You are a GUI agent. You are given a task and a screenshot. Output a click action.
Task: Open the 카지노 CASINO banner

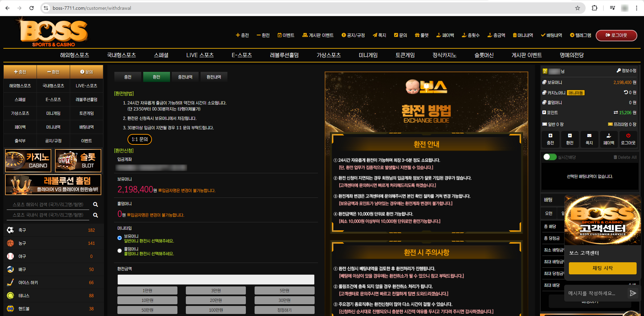pyautogui.click(x=28, y=161)
